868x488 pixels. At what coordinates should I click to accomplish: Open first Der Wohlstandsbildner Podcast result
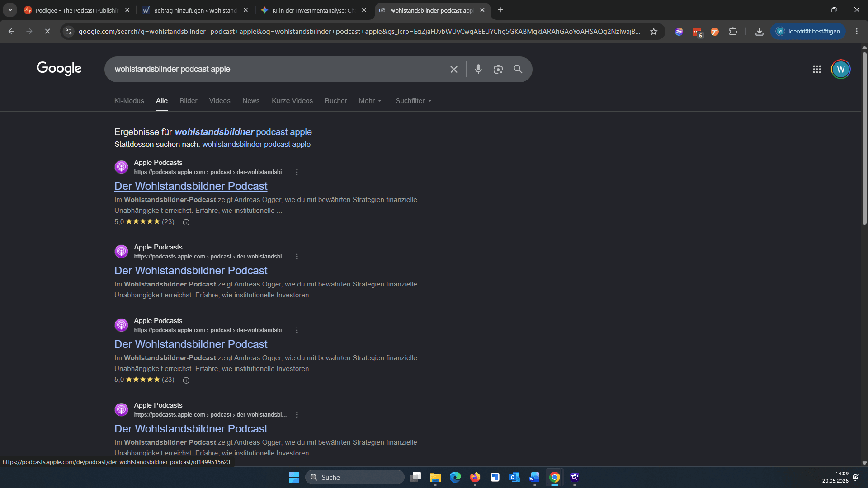[x=191, y=186]
